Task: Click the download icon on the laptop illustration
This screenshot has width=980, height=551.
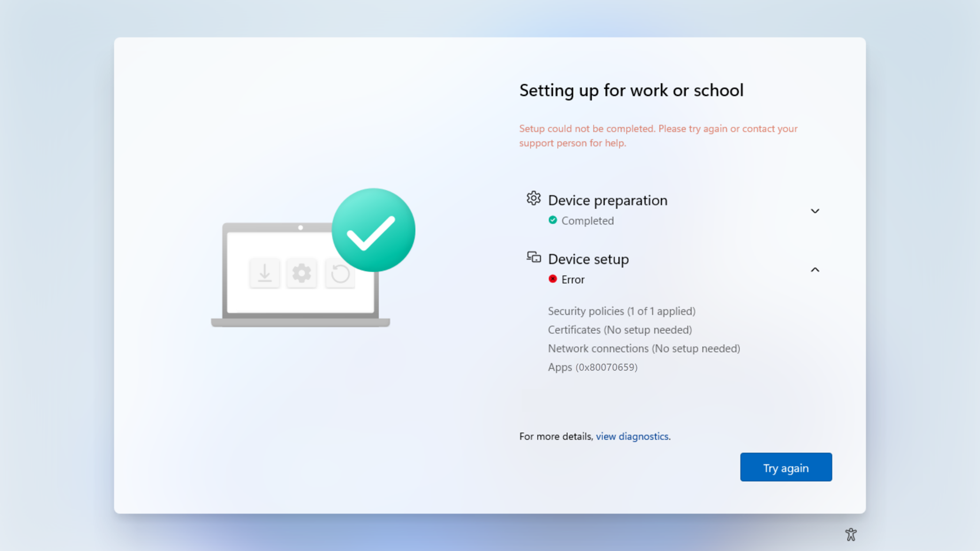Action: (264, 273)
